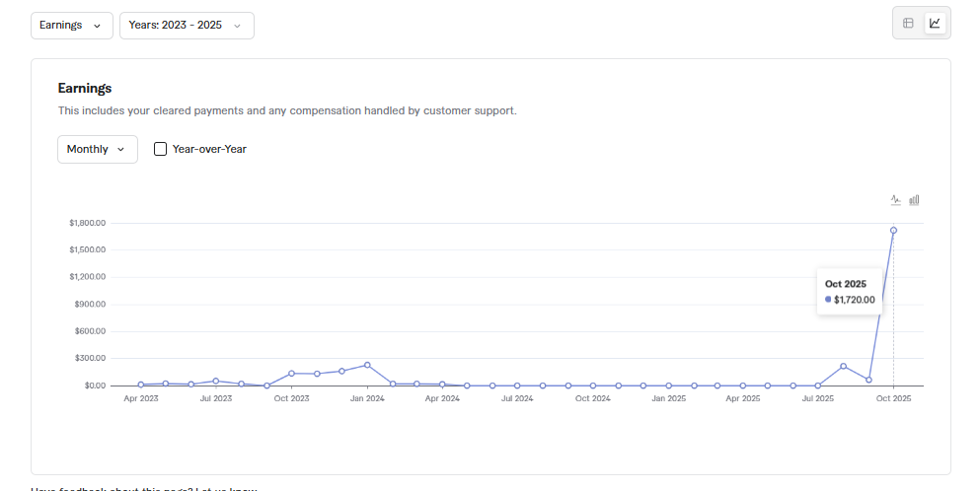The image size is (980, 491).
Task: Click the Sep 2025 data point
Action: (868, 380)
